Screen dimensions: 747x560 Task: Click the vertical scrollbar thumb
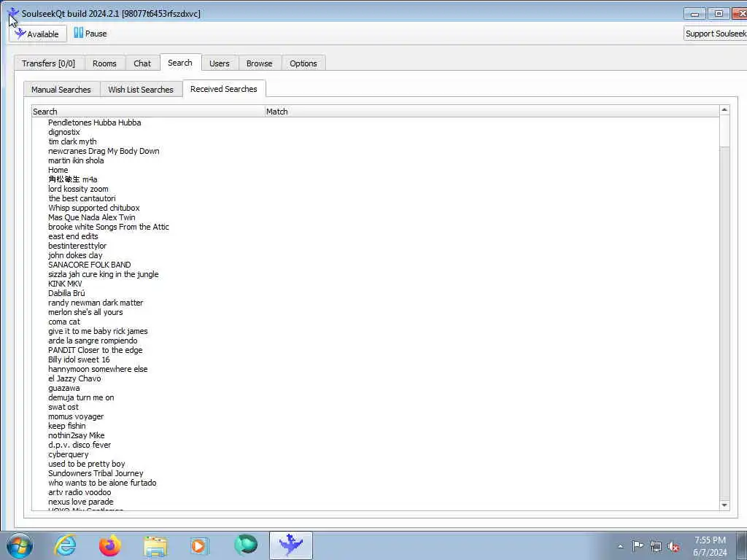point(724,131)
